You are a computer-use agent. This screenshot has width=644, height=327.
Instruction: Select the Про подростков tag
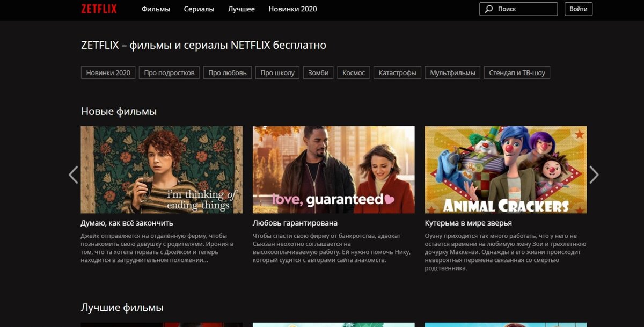pos(169,72)
